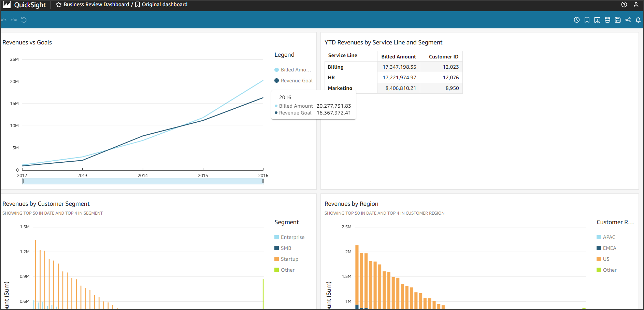Click the tall green bar in Customer Segment chart

263,294
